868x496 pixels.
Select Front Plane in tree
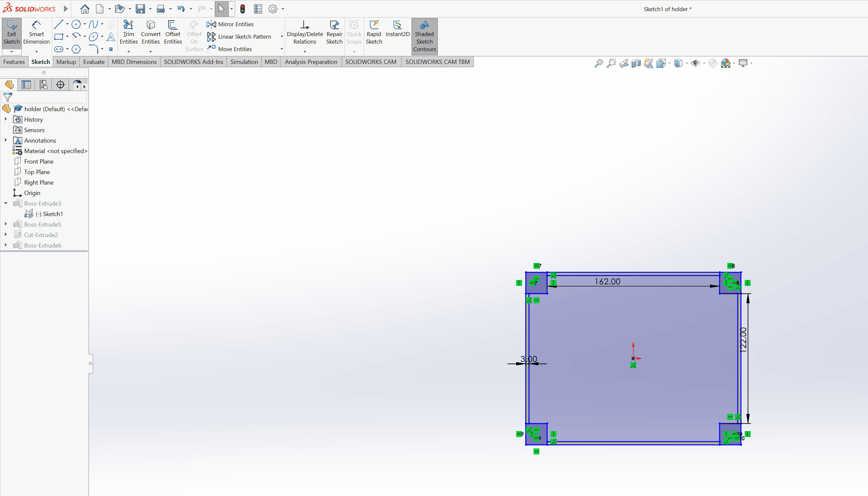(39, 162)
